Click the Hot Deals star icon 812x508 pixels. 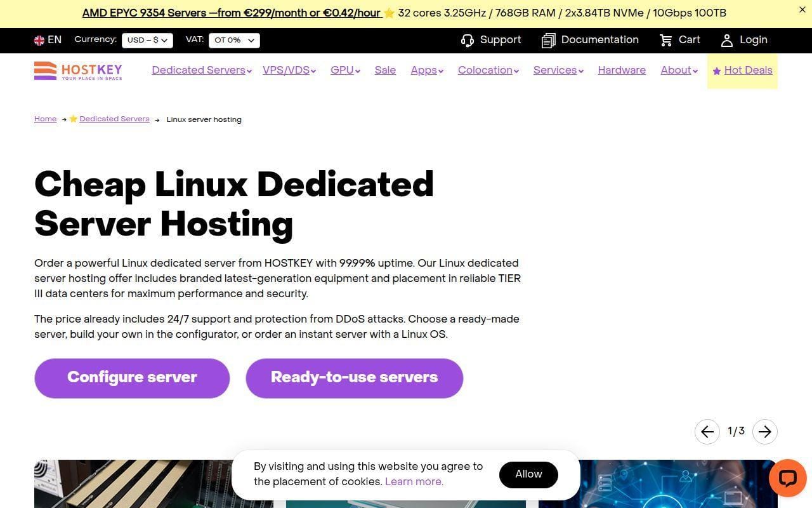tap(717, 71)
